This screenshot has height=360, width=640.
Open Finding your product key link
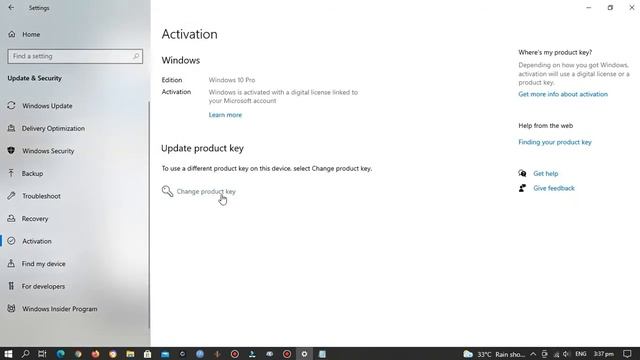click(x=555, y=142)
